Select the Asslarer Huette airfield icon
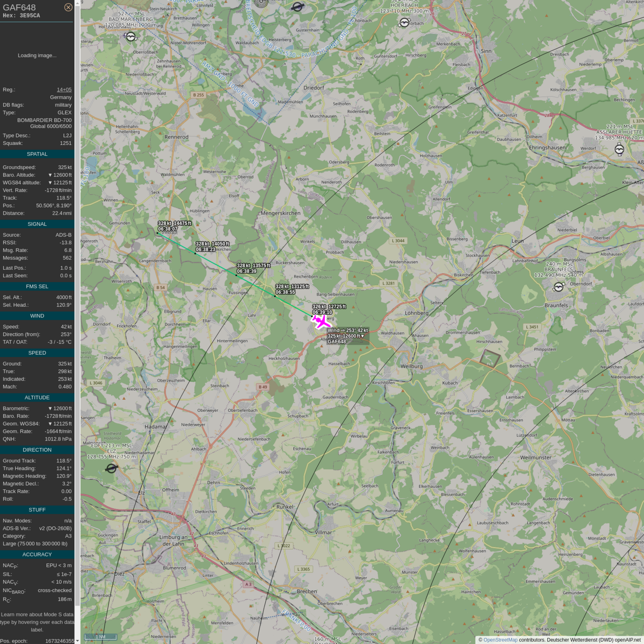 click(x=619, y=150)
